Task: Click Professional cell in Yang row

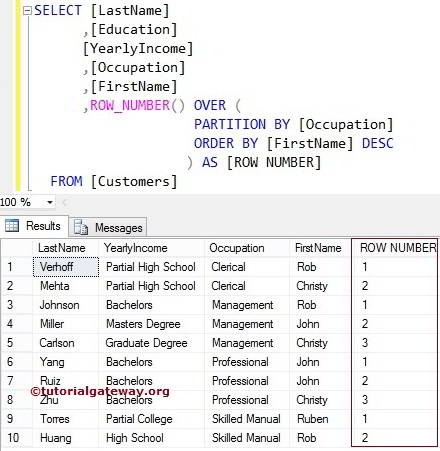Action: [x=247, y=362]
